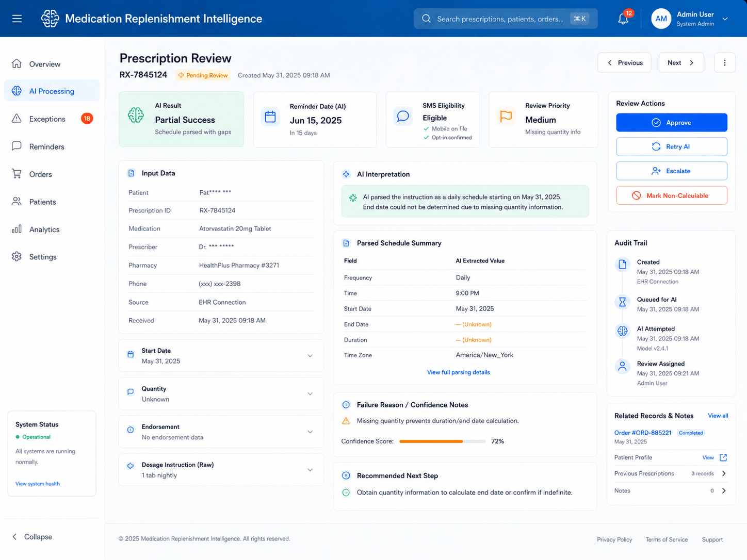Image resolution: width=747 pixels, height=560 pixels.
Task: Open the three-dot more options button
Action: click(725, 63)
